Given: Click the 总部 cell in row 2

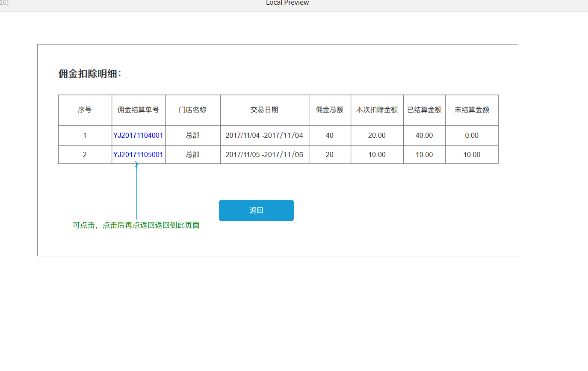Looking at the screenshot, I should 192,154.
